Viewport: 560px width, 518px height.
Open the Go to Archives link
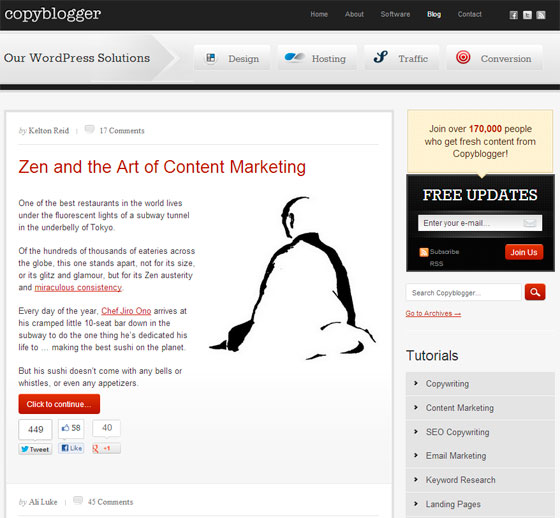point(433,313)
